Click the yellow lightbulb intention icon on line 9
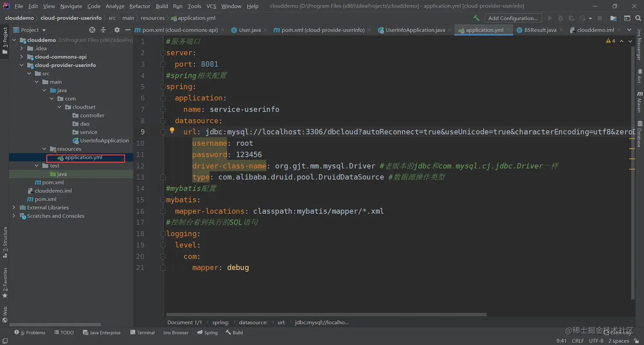This screenshot has height=345, width=644. click(172, 131)
